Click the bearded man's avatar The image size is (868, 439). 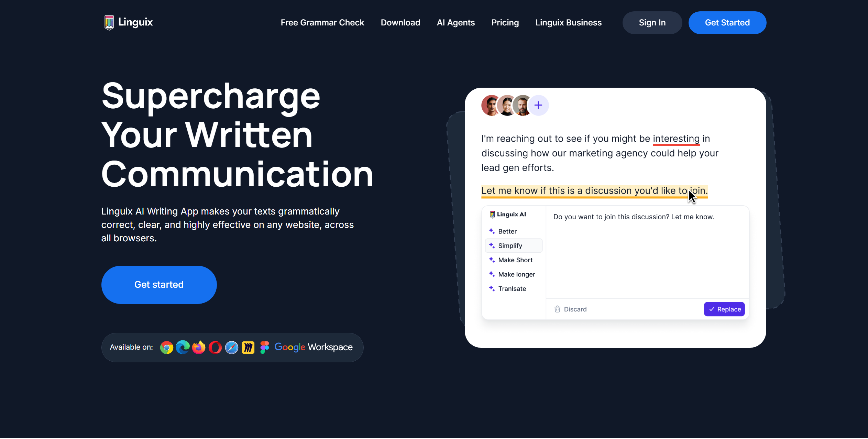522,105
